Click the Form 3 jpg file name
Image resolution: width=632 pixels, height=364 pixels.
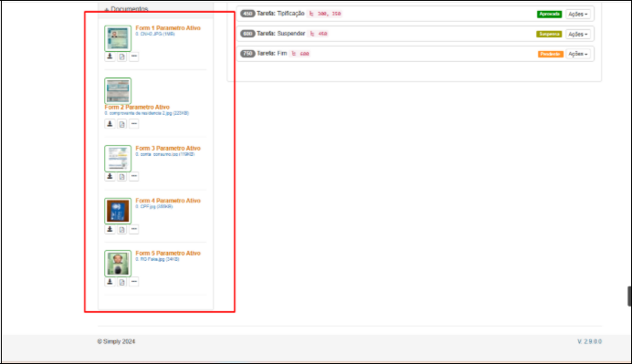click(165, 154)
